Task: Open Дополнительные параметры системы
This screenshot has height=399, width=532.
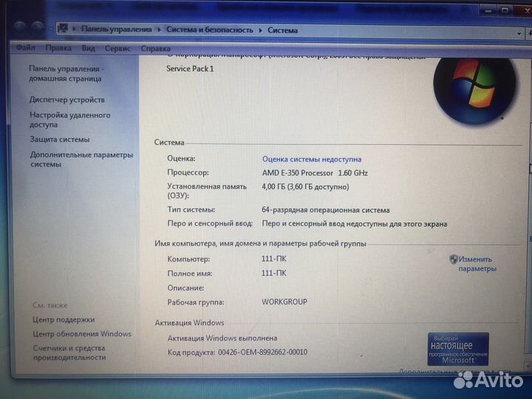Action: click(x=81, y=160)
